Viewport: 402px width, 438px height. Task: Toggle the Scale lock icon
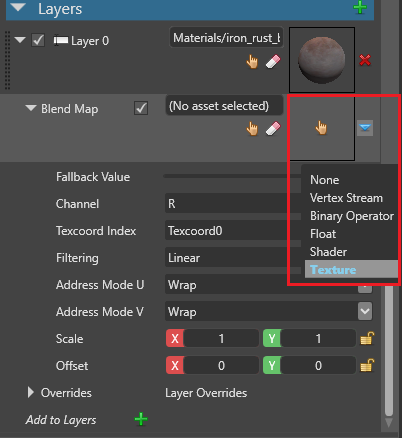point(367,338)
